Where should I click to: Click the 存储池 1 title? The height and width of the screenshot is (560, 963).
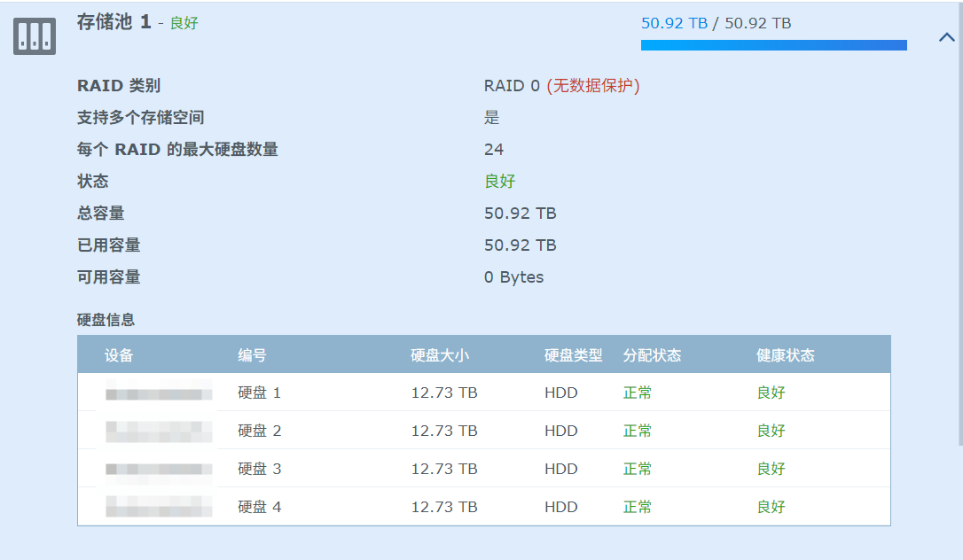click(114, 23)
